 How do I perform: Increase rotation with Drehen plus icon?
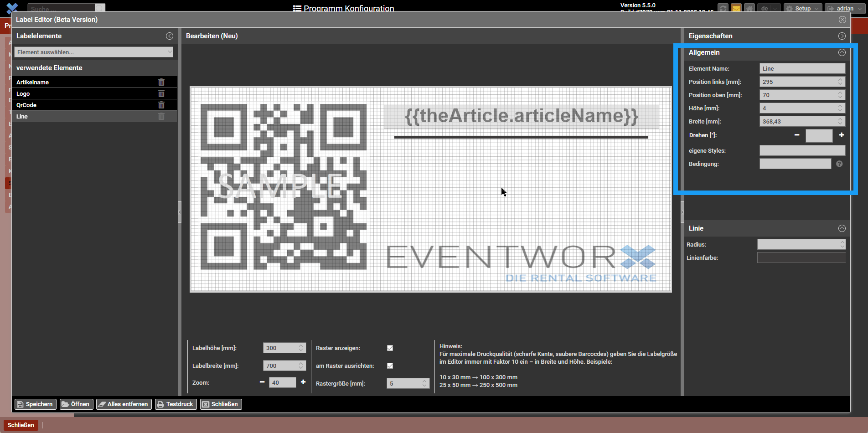coord(842,135)
